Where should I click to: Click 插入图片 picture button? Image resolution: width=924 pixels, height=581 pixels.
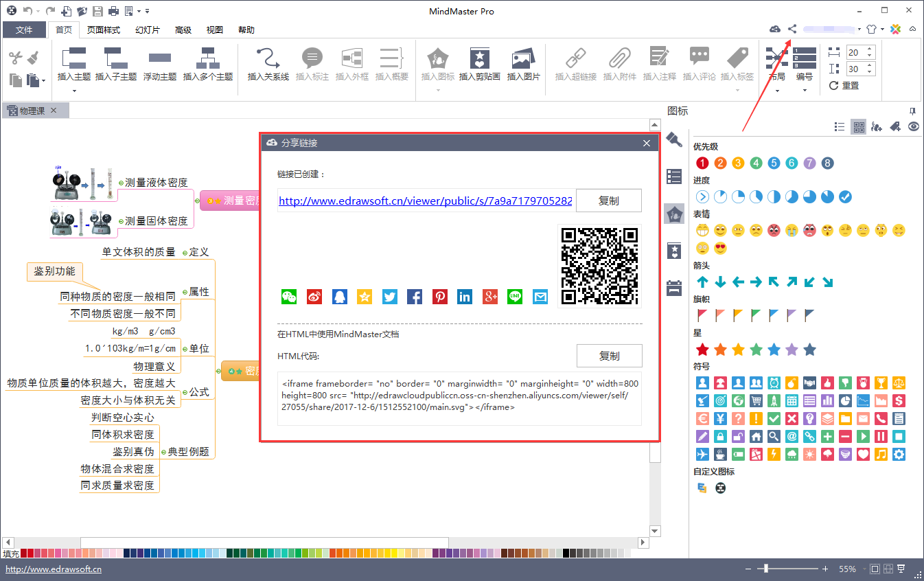point(523,65)
